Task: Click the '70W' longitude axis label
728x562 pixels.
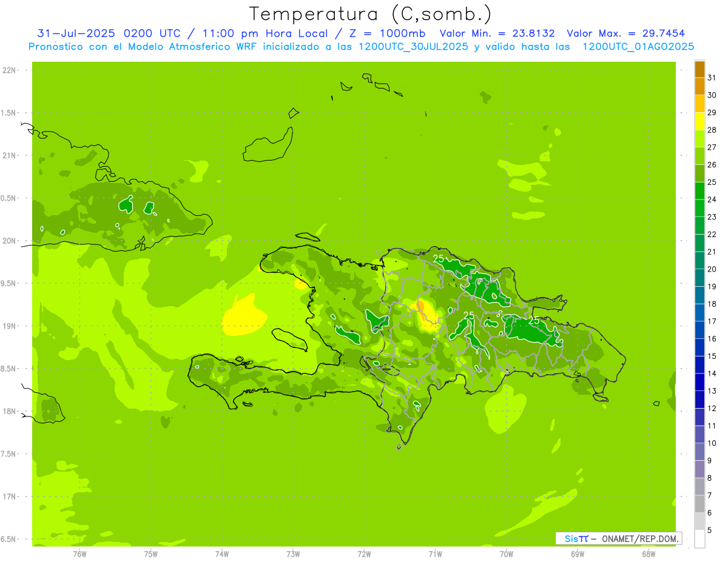Action: 507,554
